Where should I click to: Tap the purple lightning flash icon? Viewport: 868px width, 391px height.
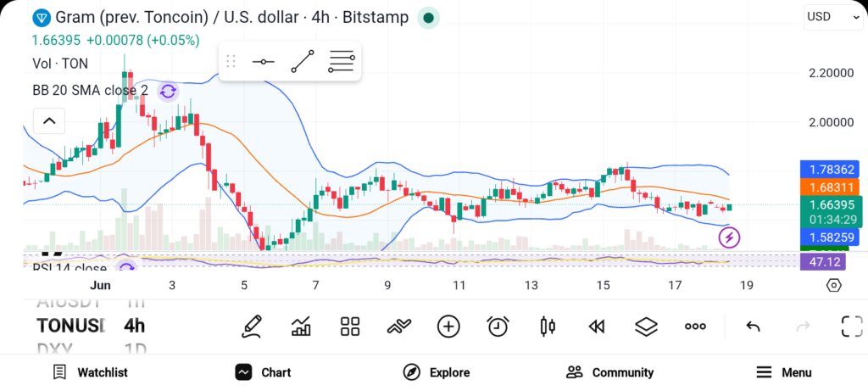(x=729, y=238)
